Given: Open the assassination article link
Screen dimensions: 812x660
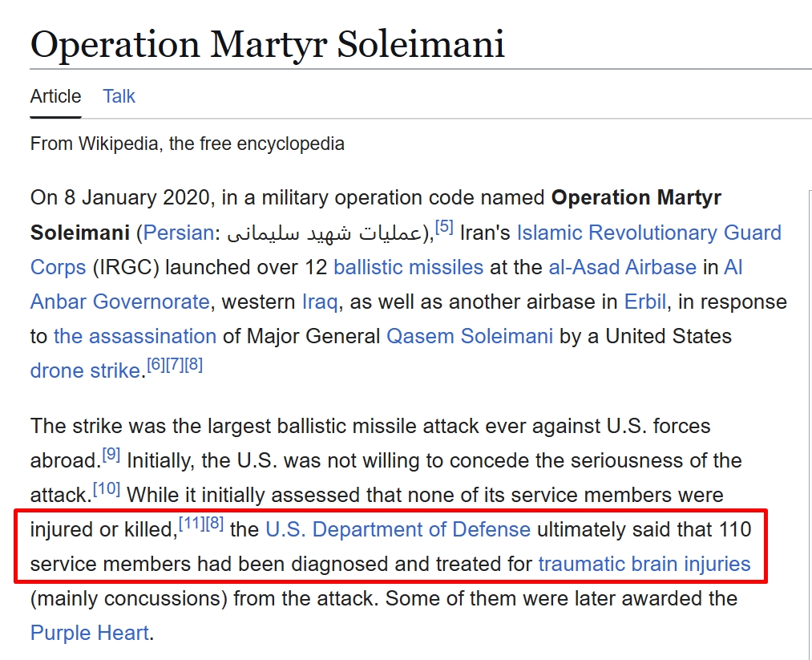Looking at the screenshot, I should (135, 336).
